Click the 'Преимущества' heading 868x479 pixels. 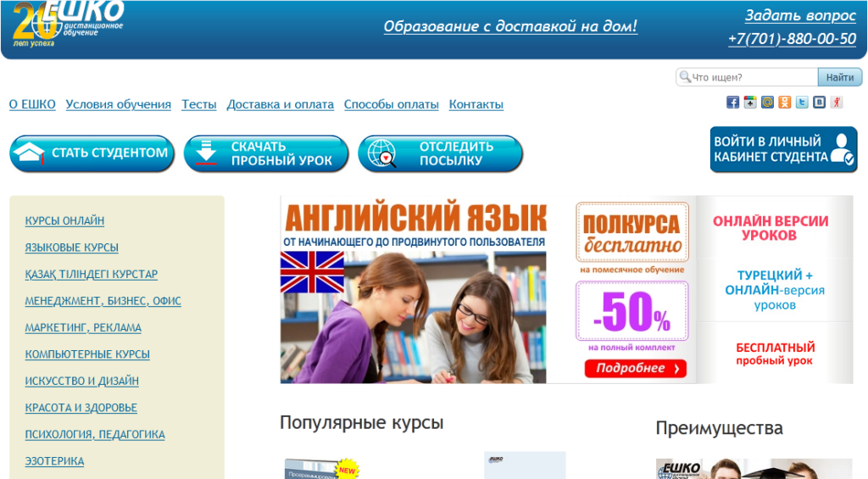coord(719,428)
